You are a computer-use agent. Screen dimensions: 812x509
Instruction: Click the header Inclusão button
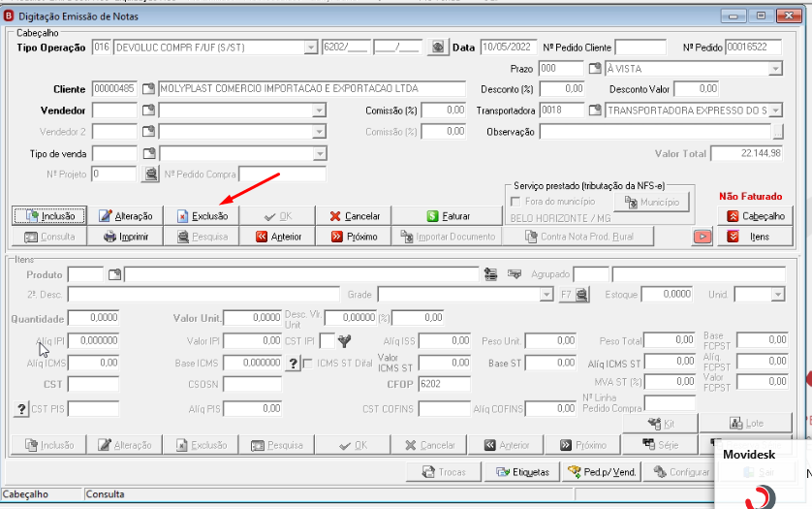pyautogui.click(x=49, y=215)
